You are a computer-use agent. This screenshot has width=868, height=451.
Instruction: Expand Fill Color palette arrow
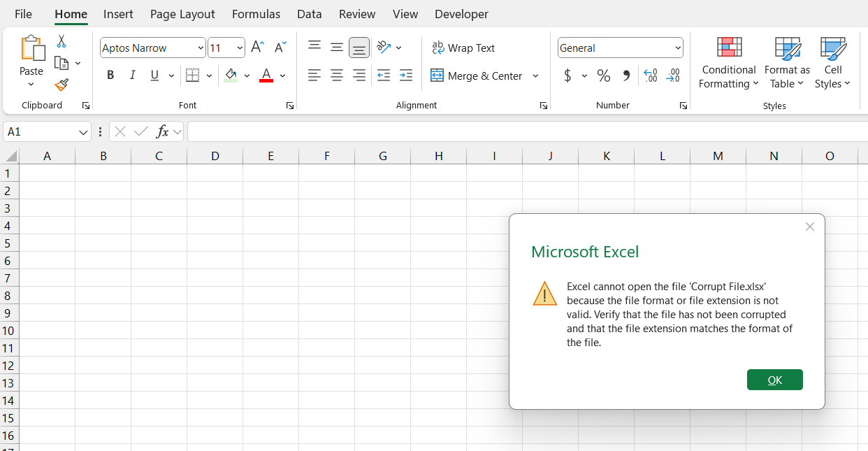pyautogui.click(x=247, y=76)
